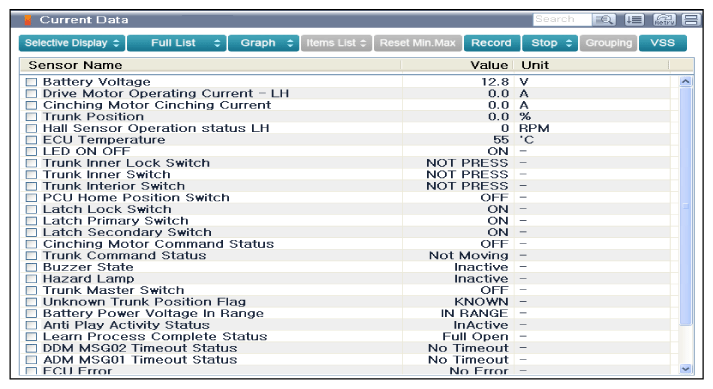
Task: Open the Items List dropdown
Action: pos(336,43)
